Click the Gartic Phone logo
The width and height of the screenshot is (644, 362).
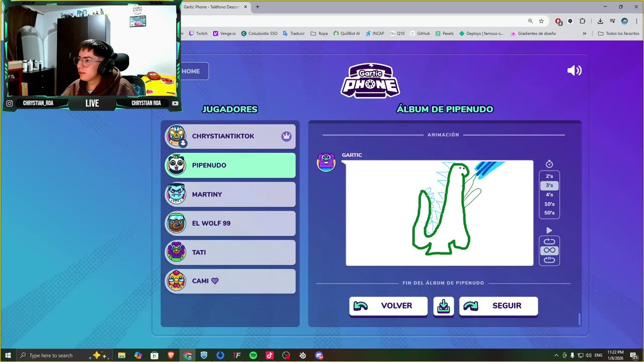[370, 80]
